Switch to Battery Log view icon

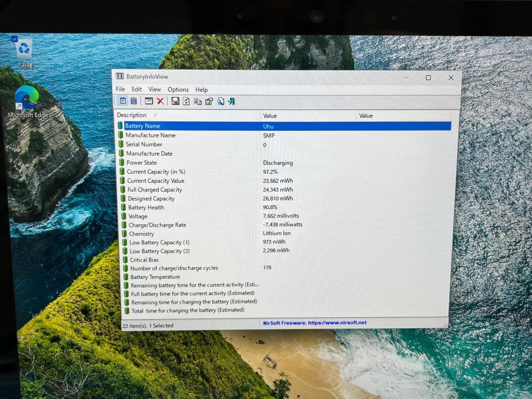click(x=133, y=101)
